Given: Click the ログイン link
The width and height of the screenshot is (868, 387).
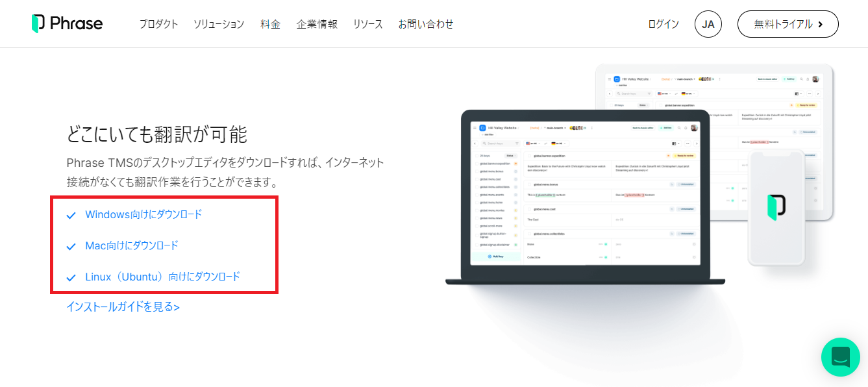Looking at the screenshot, I should click(663, 24).
